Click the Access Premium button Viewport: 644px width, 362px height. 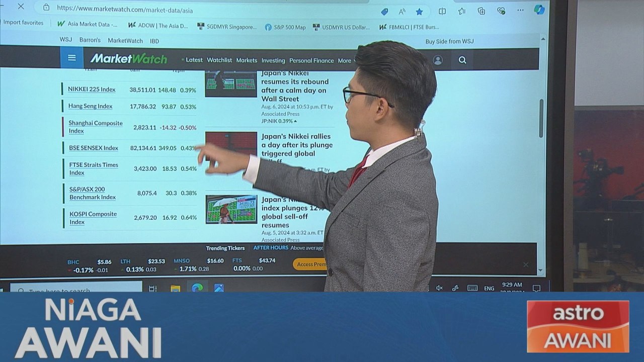310,264
